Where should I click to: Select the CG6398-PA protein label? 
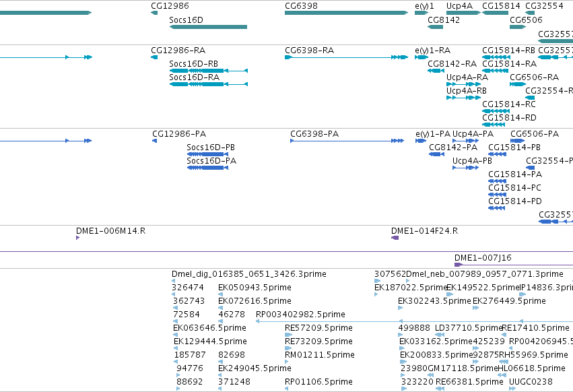[314, 134]
